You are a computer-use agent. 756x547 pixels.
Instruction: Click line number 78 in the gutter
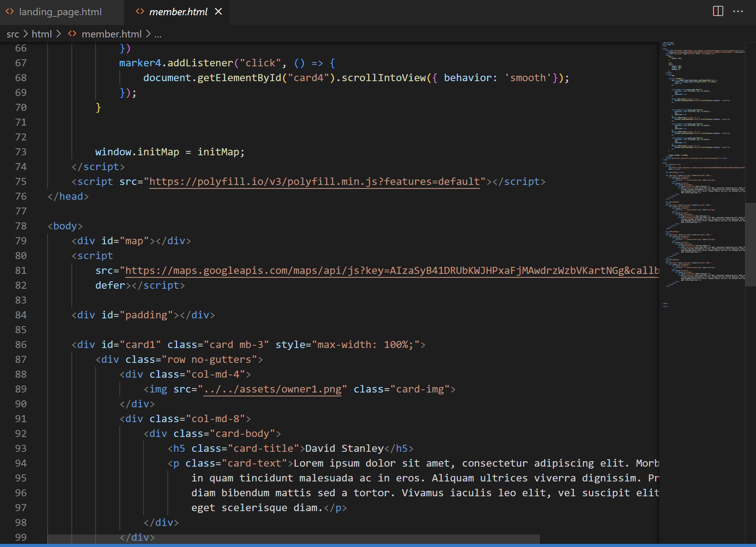tap(21, 226)
